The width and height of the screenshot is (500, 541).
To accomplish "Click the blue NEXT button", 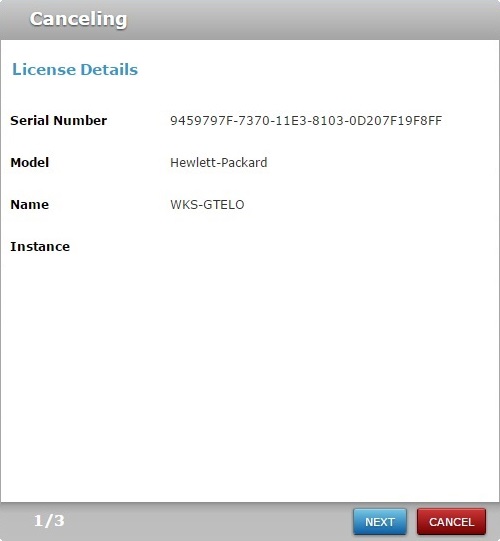I will click(380, 521).
